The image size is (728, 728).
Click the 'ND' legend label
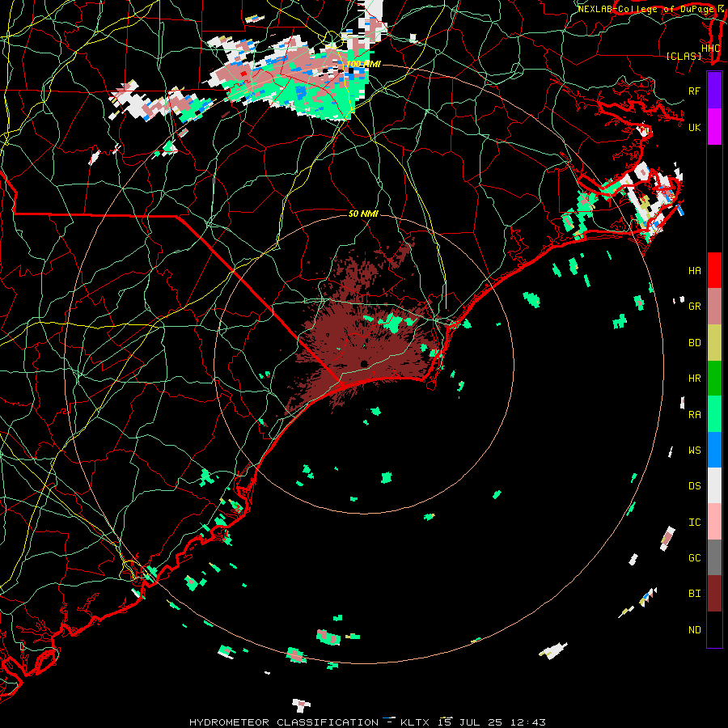point(694,629)
